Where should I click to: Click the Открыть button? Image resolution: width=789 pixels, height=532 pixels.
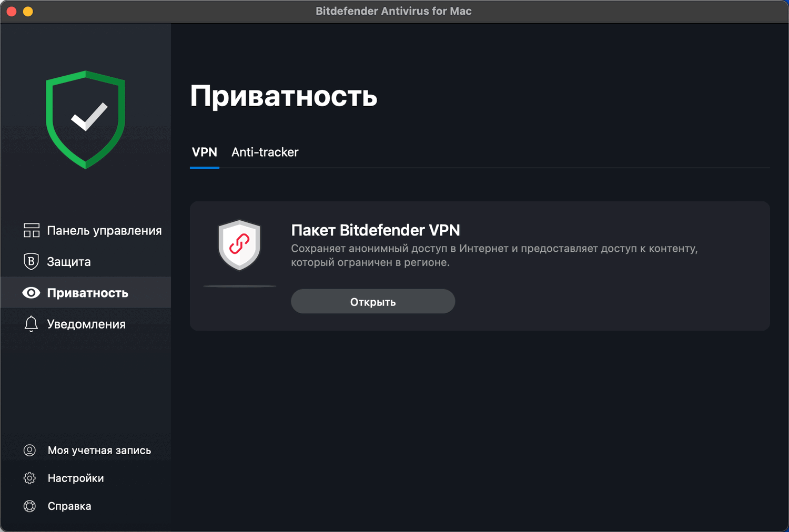[373, 301]
